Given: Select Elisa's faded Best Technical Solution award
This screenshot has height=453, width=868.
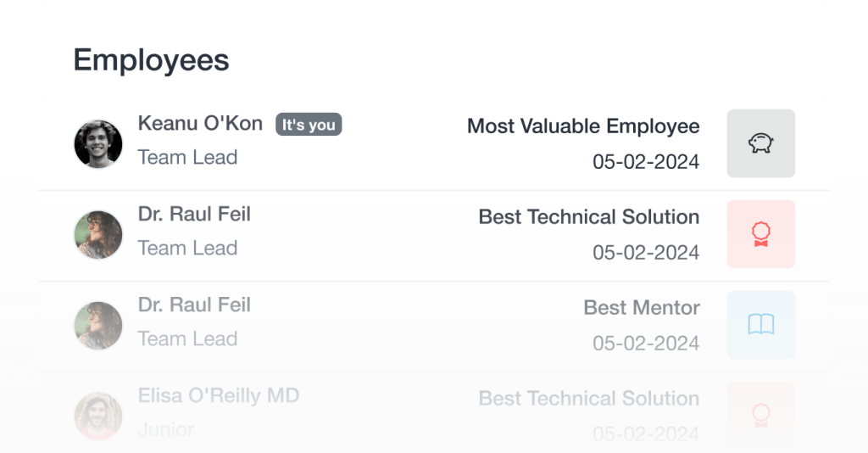Looking at the screenshot, I should click(x=588, y=399).
